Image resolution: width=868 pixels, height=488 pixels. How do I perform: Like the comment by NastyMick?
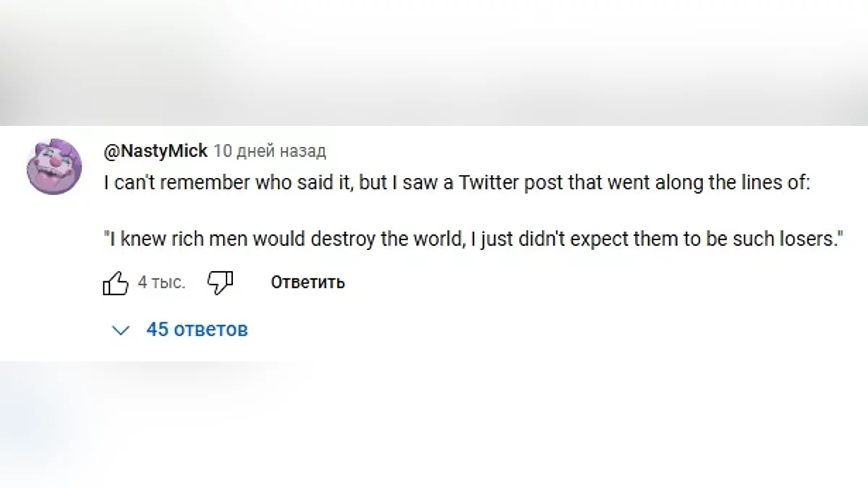point(116,283)
